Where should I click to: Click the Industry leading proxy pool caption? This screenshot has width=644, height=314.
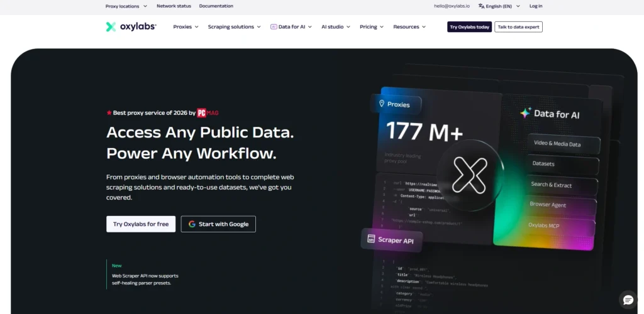coord(402,158)
